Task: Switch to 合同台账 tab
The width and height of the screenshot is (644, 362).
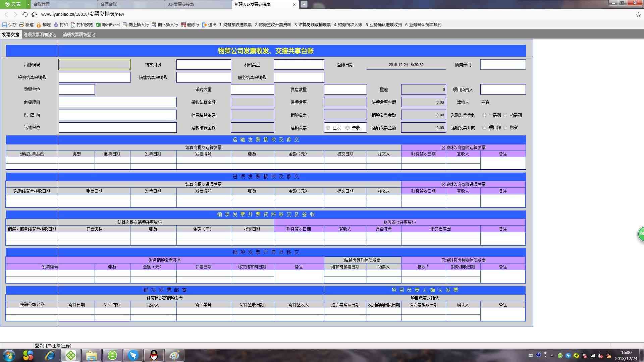Action: click(131, 4)
